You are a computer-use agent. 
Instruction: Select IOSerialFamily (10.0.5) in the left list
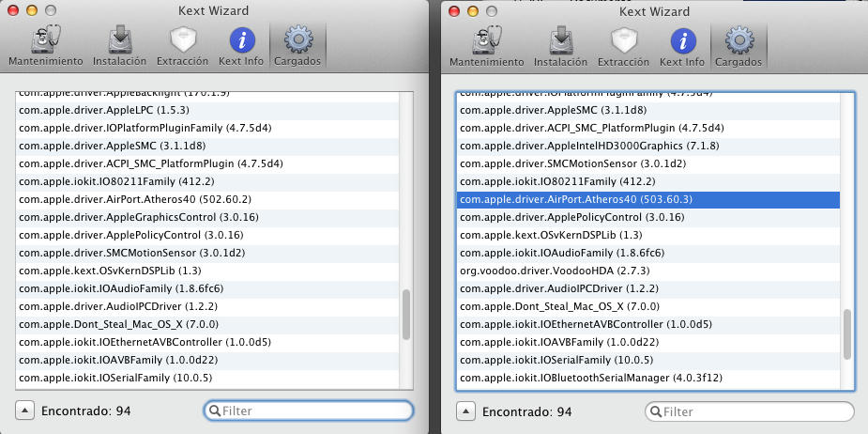click(x=207, y=378)
